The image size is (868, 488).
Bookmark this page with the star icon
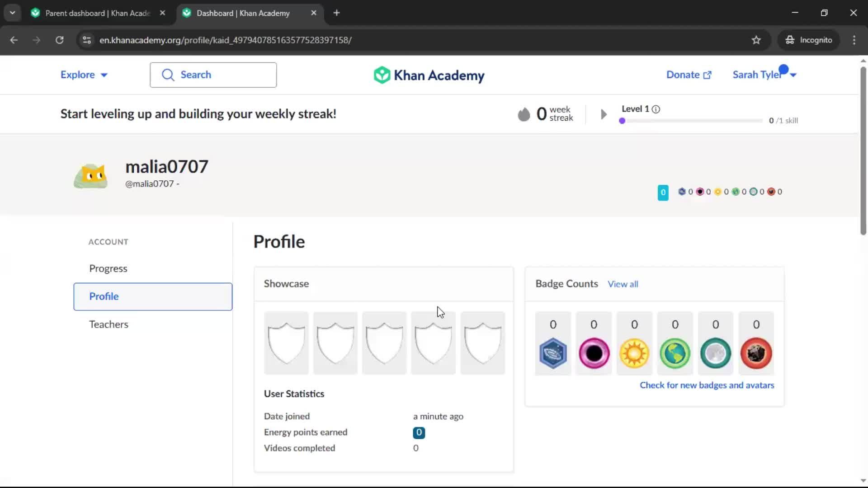click(756, 40)
